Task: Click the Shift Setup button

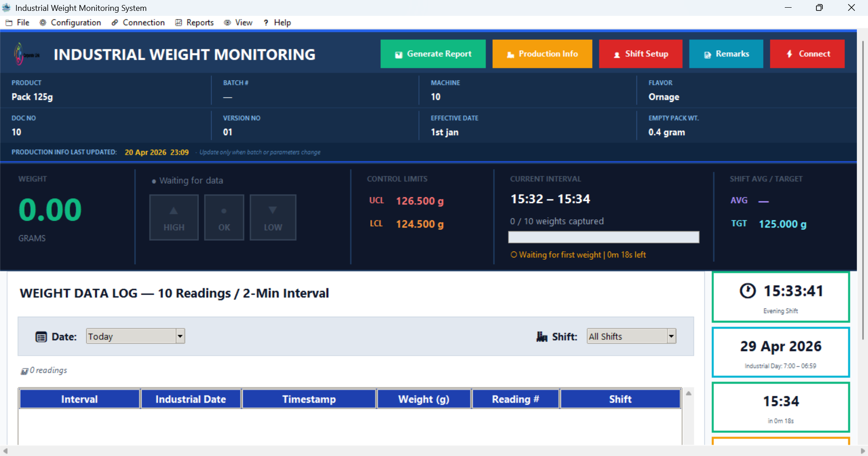Action: pos(641,54)
